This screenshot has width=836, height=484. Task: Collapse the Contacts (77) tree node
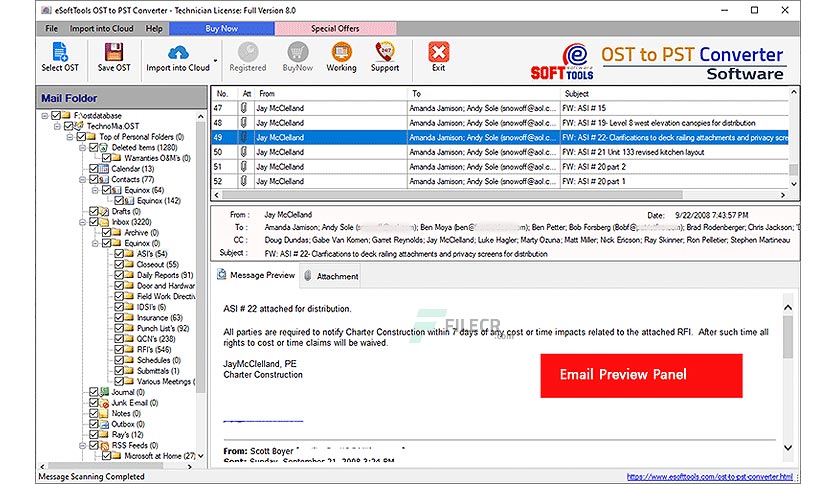pos(83,179)
